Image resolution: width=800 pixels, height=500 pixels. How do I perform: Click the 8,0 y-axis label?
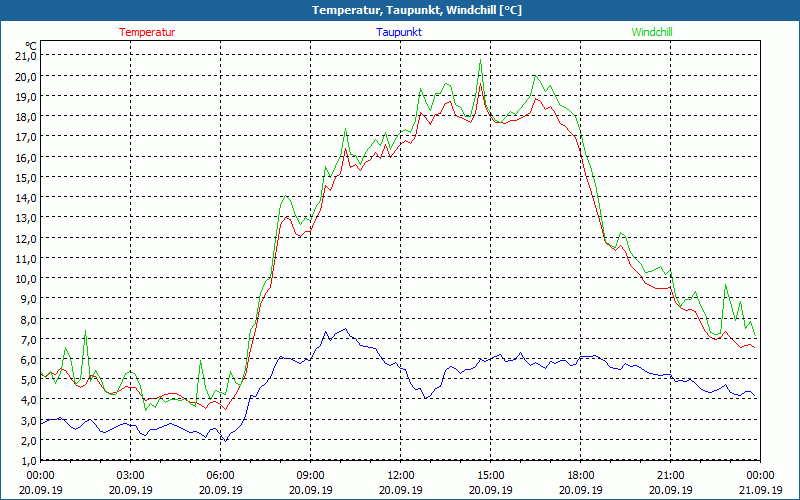coord(29,319)
